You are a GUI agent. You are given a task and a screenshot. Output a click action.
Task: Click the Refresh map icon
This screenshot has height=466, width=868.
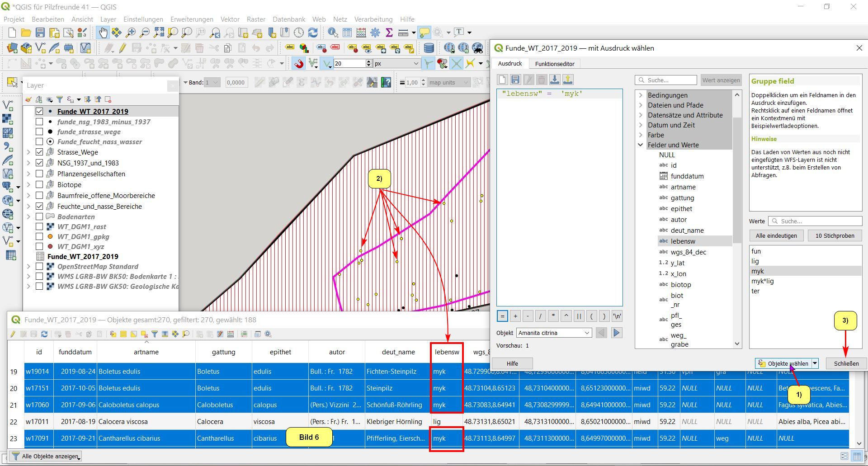pyautogui.click(x=313, y=33)
